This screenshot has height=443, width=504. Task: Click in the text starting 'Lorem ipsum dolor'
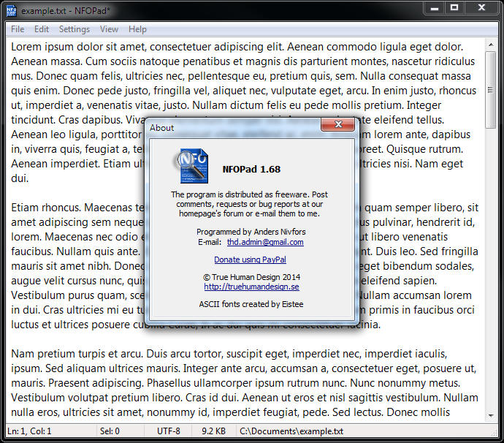pyautogui.click(x=237, y=47)
